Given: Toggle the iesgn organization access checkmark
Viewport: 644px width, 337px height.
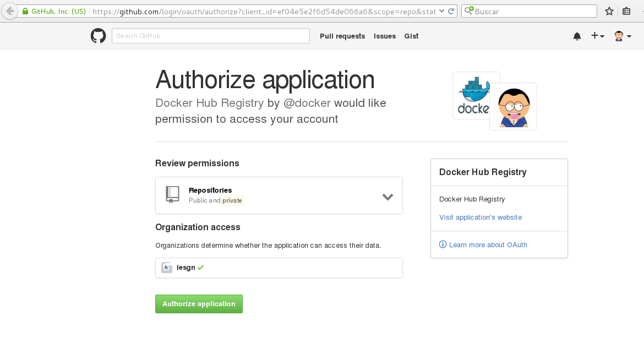Looking at the screenshot, I should [x=201, y=268].
